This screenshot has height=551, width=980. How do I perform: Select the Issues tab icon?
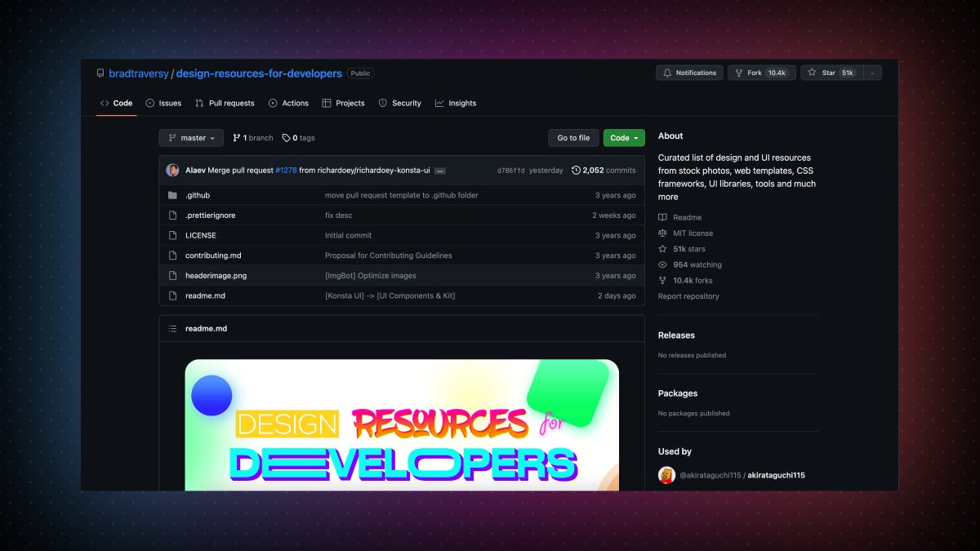[149, 103]
